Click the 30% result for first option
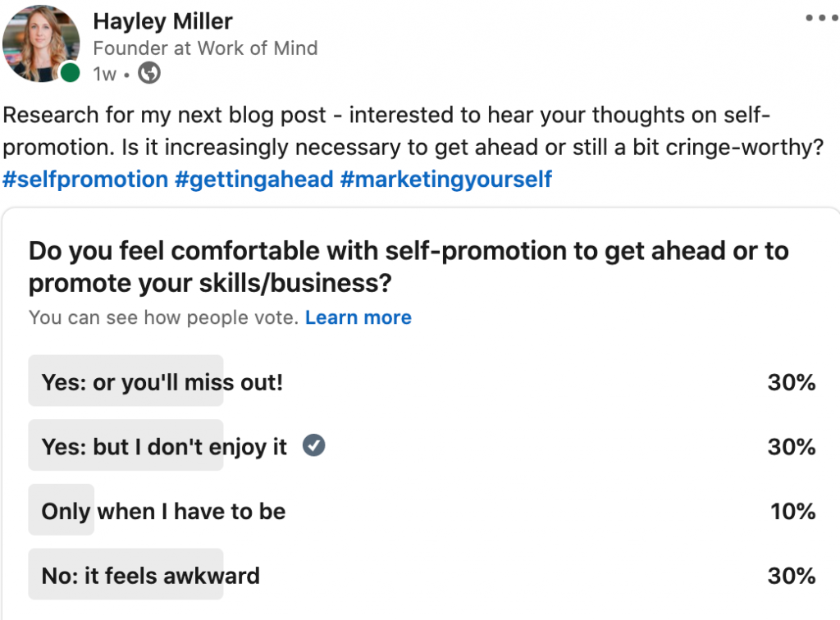 (x=791, y=381)
